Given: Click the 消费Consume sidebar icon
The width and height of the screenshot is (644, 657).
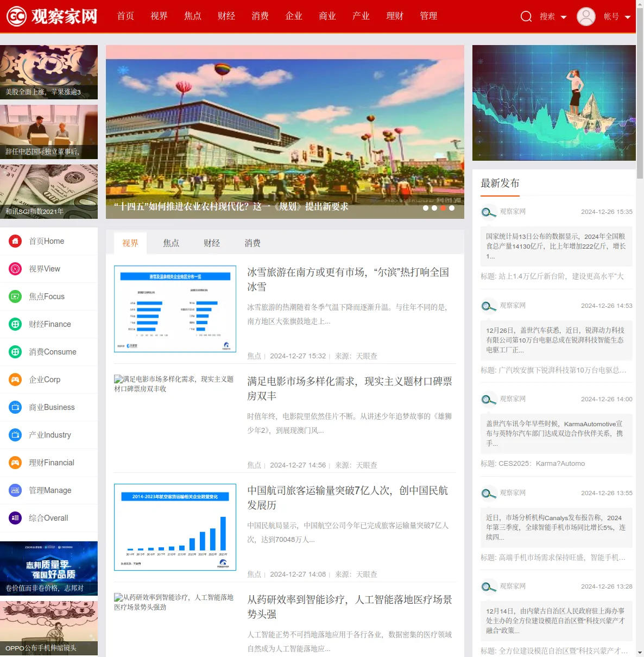Looking at the screenshot, I should [x=15, y=352].
